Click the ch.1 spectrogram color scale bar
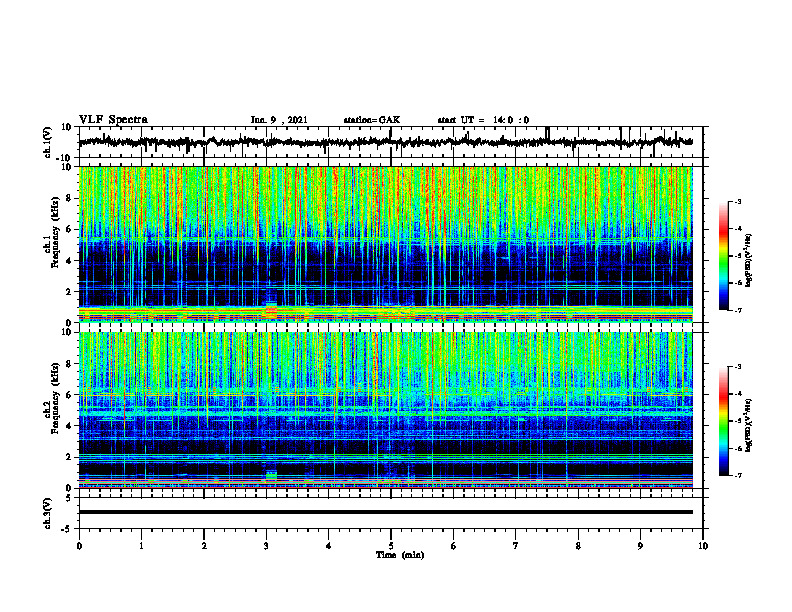 click(723, 256)
